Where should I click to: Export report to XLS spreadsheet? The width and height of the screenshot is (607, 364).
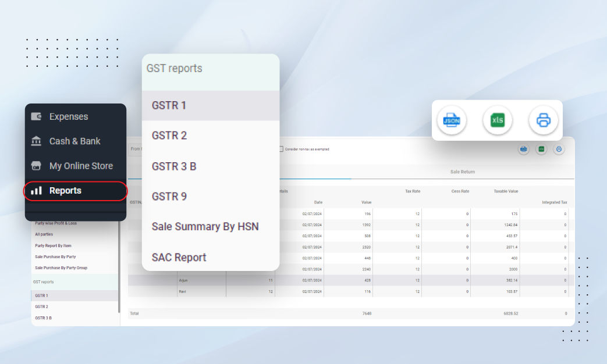tap(498, 120)
